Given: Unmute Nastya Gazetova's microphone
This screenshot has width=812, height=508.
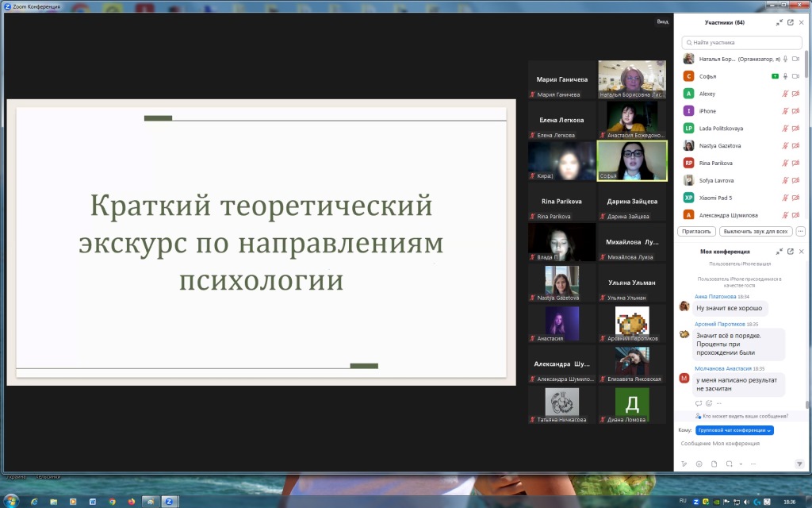Looking at the screenshot, I should pos(785,146).
